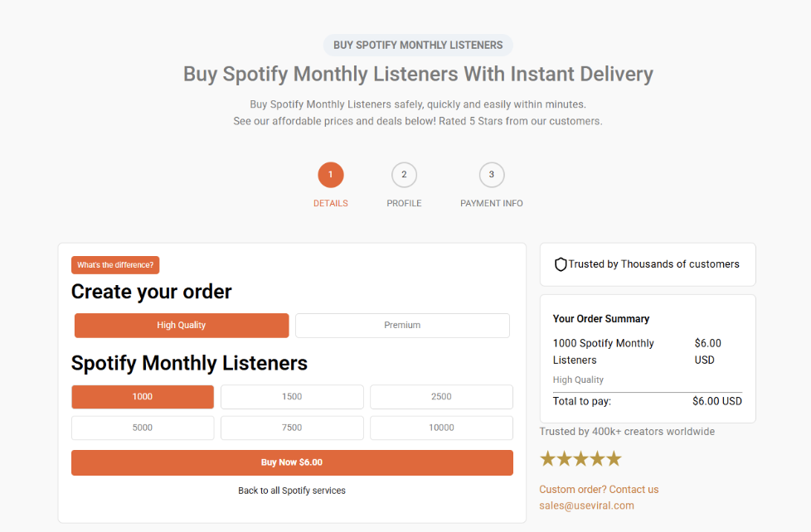Open the What's the difference? badge
The height and width of the screenshot is (532, 811).
(115, 265)
